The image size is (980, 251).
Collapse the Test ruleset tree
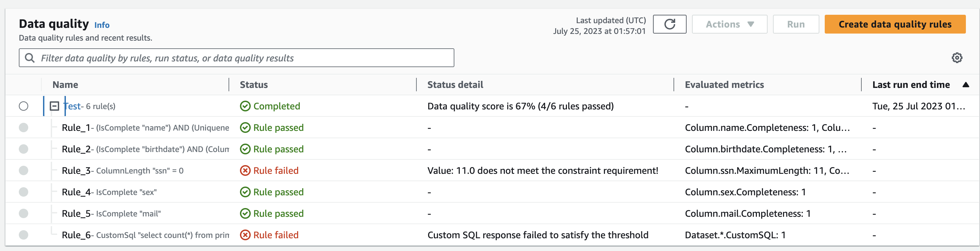coord(54,106)
